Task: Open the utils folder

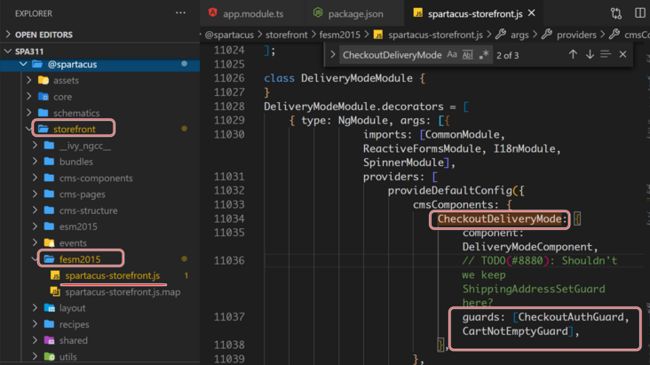Action: coord(68,357)
